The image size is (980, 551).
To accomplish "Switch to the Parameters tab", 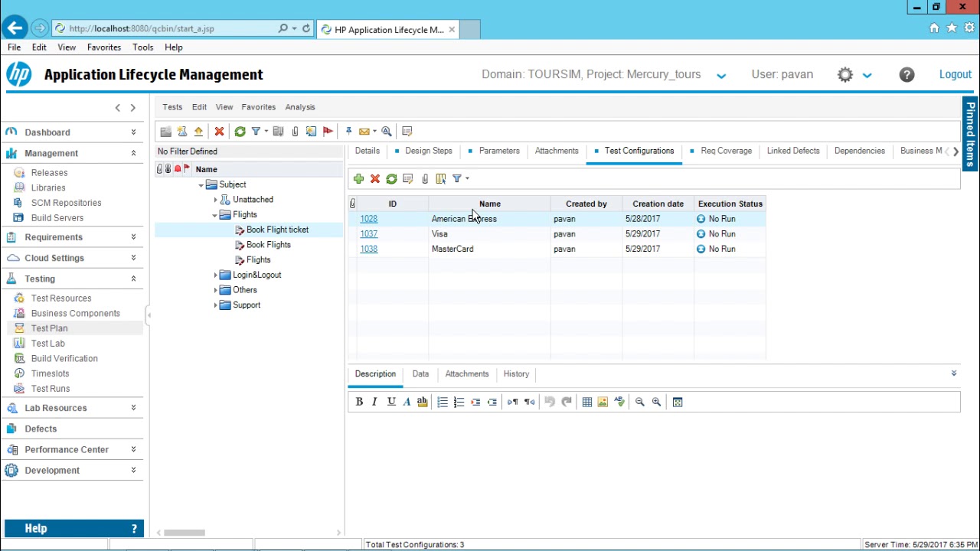I will [x=499, y=151].
